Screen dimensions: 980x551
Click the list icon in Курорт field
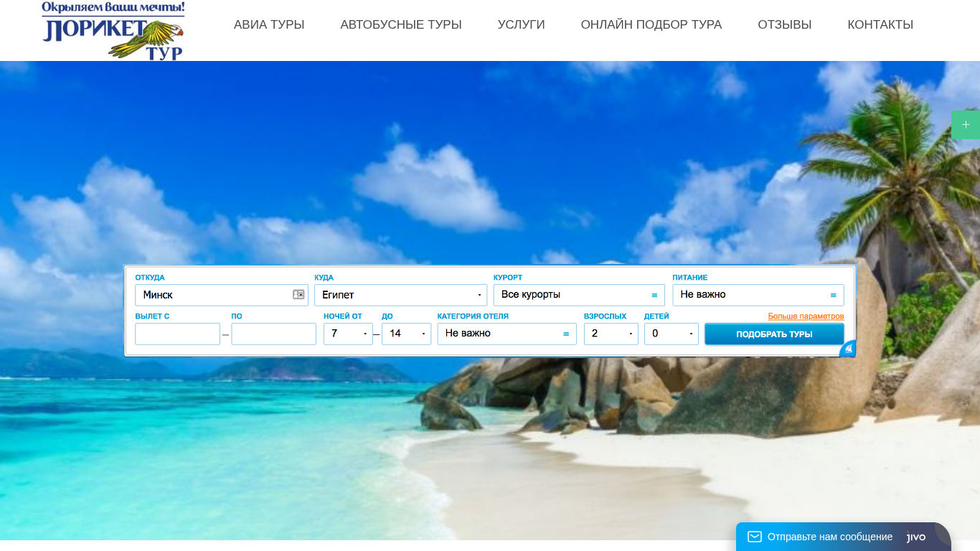654,296
